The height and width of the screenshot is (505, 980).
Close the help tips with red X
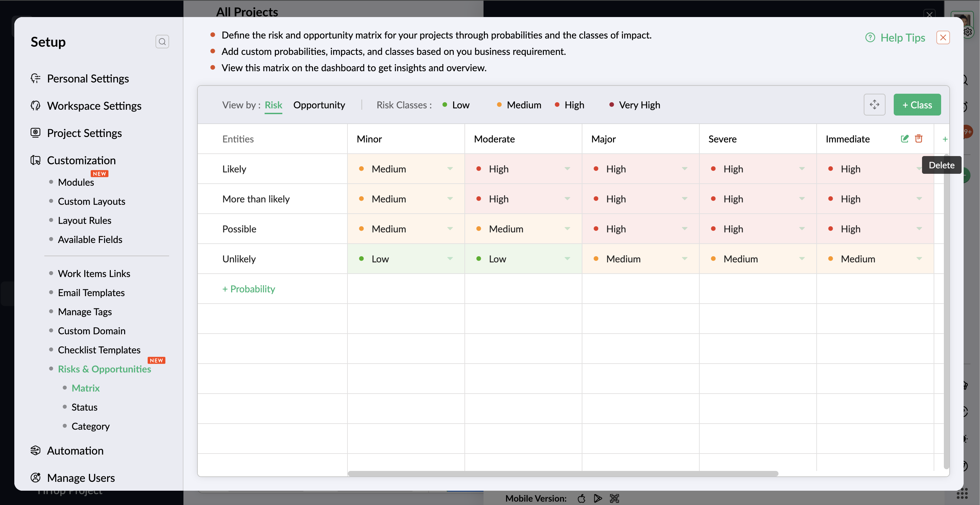tap(943, 37)
